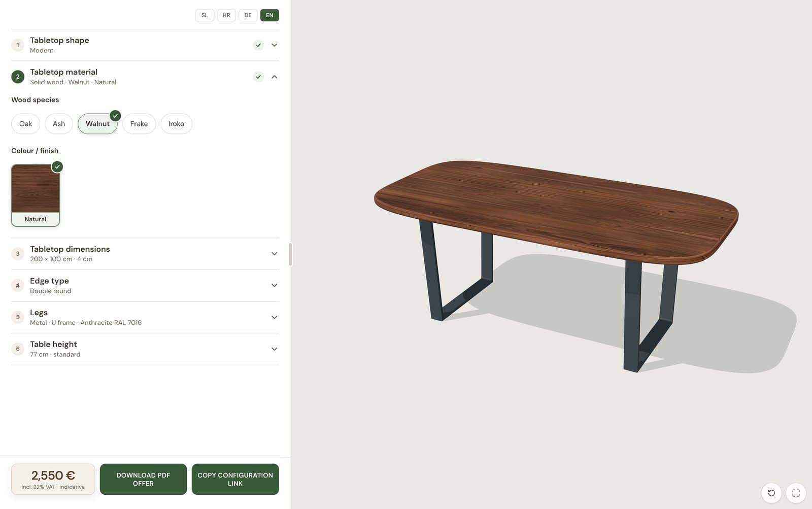The height and width of the screenshot is (509, 812).
Task: Download the PDF offer
Action: (x=143, y=479)
